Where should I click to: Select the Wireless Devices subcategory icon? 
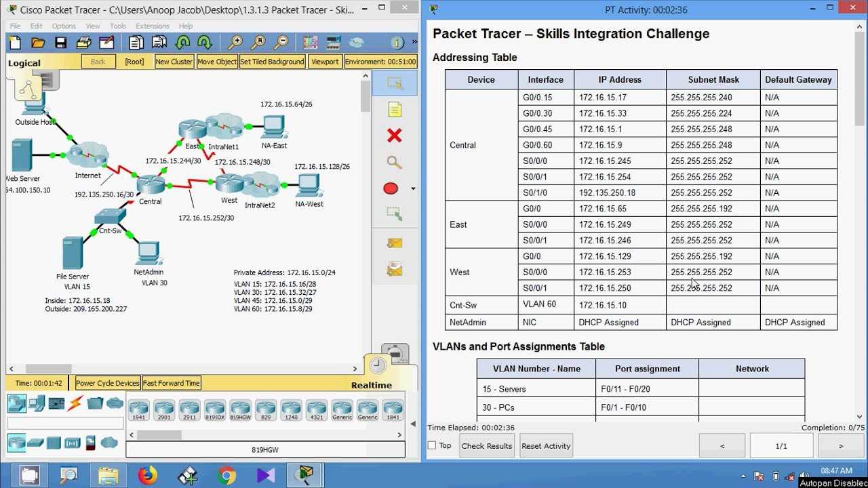point(72,443)
